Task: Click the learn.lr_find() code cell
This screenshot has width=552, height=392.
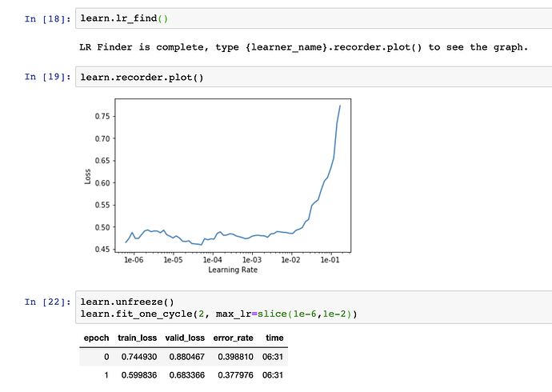Action: pyautogui.click(x=312, y=18)
